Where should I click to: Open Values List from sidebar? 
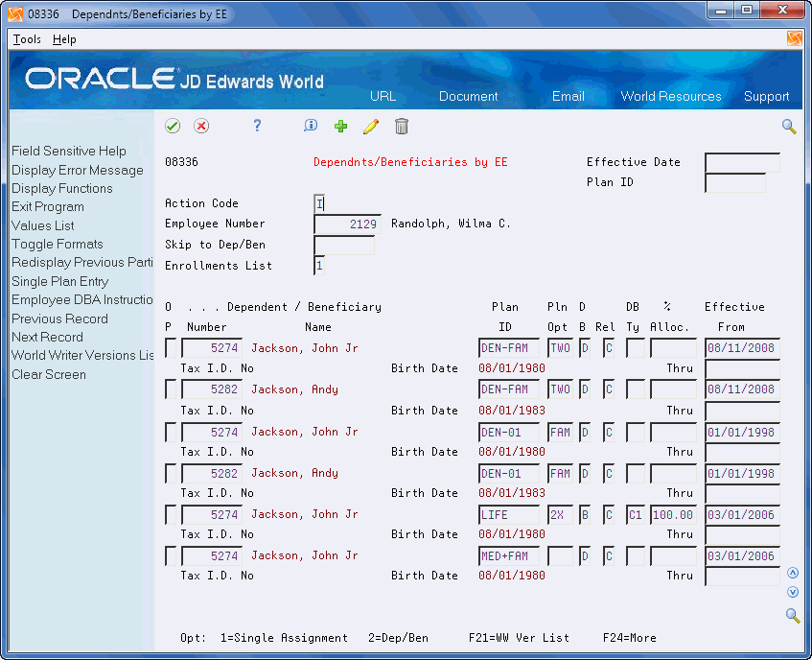[43, 225]
